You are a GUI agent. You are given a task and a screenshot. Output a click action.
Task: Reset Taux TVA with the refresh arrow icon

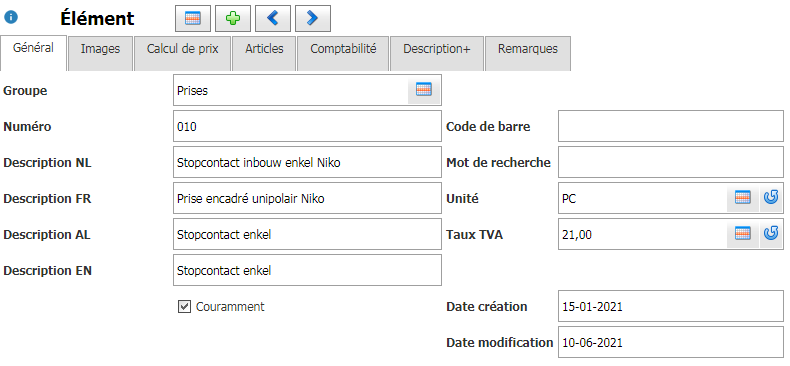(x=771, y=234)
